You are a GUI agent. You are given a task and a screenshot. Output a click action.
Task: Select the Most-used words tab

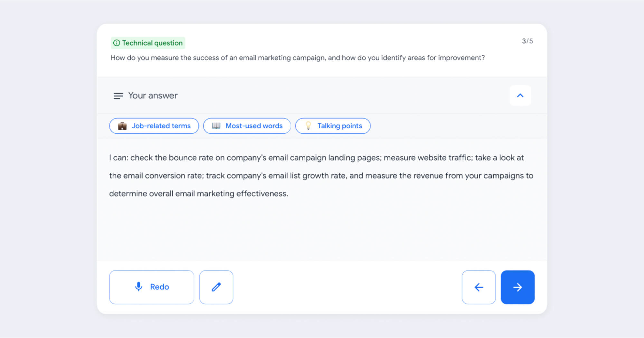(x=254, y=126)
